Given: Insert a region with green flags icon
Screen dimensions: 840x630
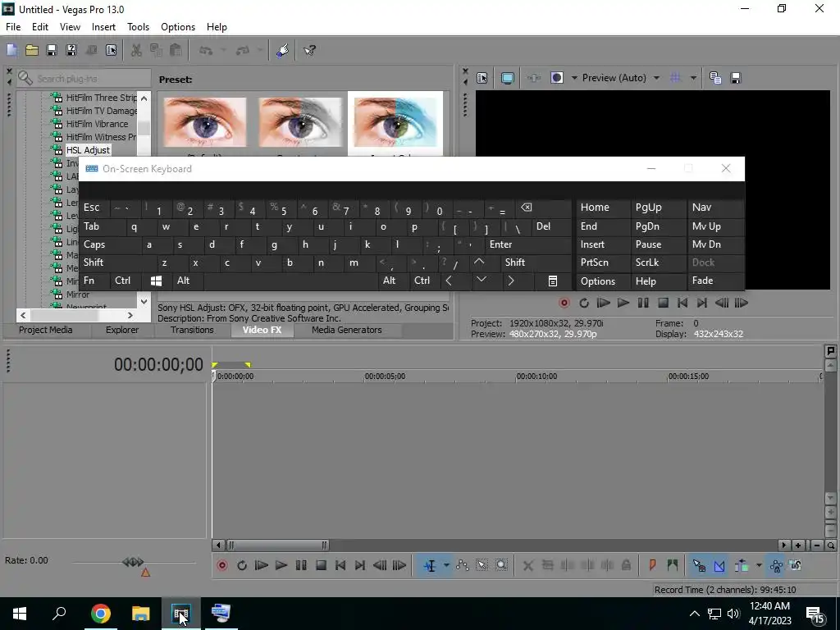Looking at the screenshot, I should (x=673, y=566).
